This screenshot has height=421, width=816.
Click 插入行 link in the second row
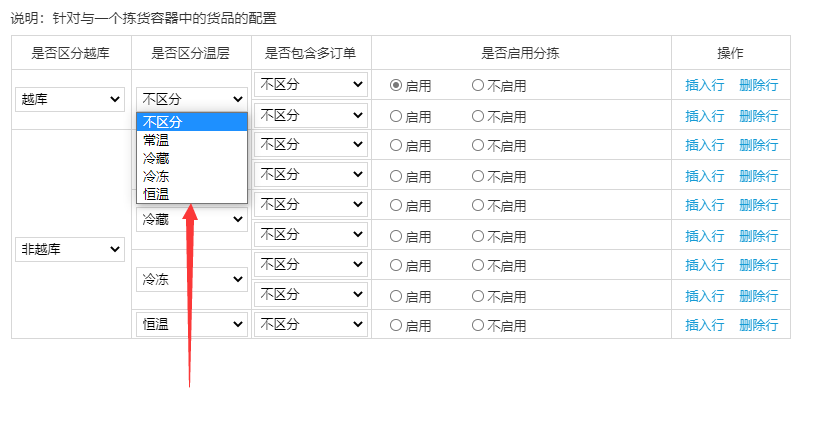(x=705, y=116)
